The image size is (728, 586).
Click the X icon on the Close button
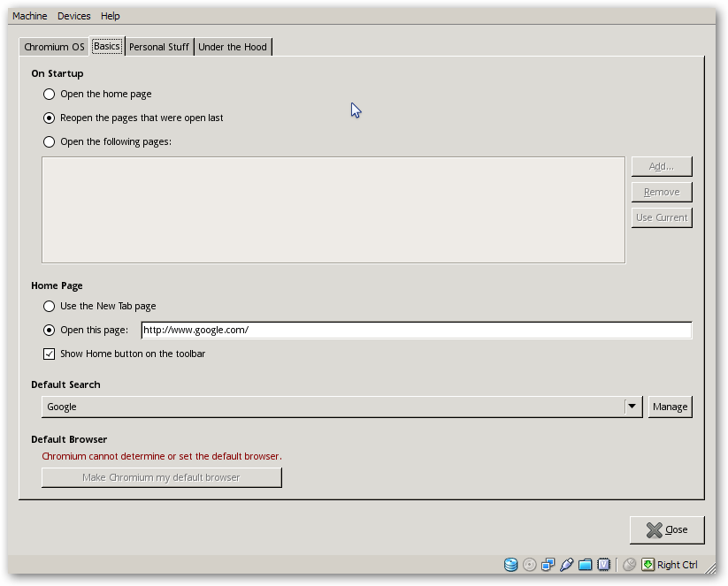tap(655, 529)
